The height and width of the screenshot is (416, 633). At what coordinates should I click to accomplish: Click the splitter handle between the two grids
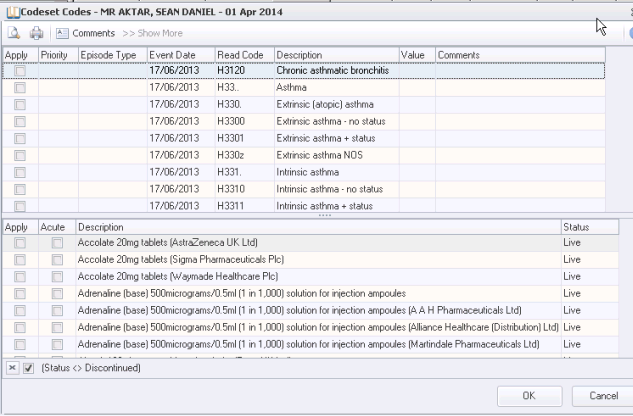point(316,215)
